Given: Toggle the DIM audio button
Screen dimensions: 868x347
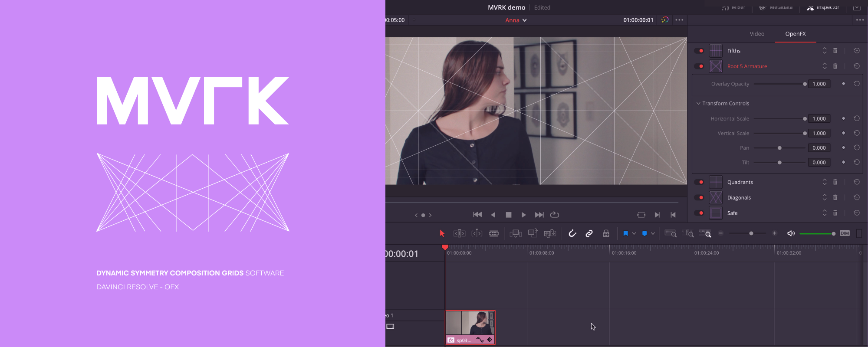Looking at the screenshot, I should 845,233.
